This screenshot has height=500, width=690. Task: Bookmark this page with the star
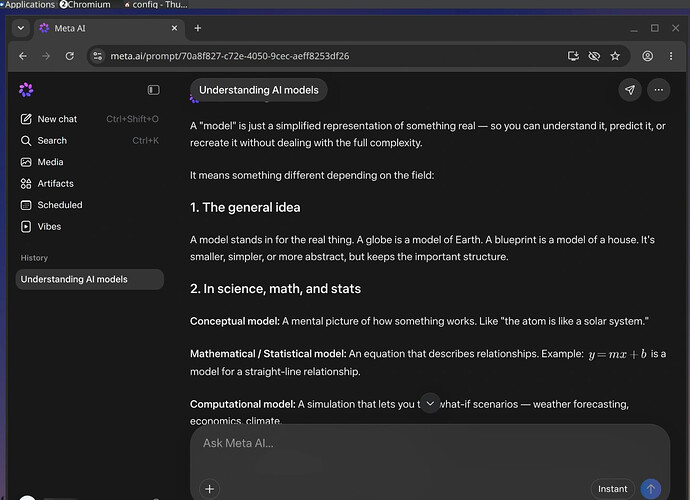pyautogui.click(x=615, y=56)
